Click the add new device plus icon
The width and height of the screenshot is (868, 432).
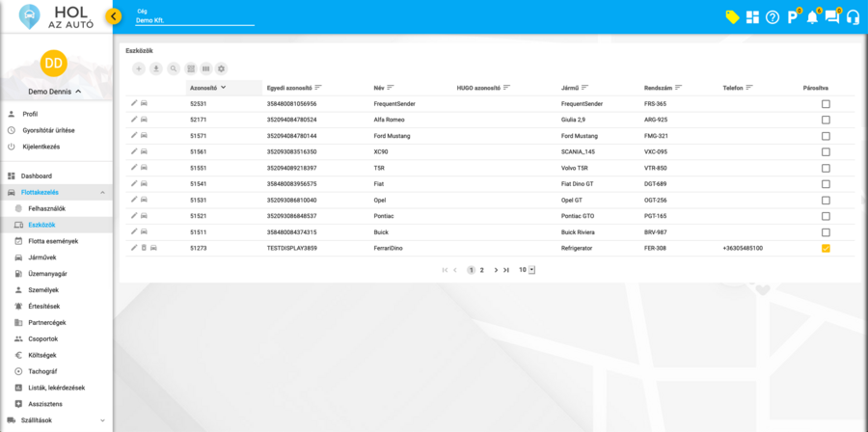tap(139, 68)
